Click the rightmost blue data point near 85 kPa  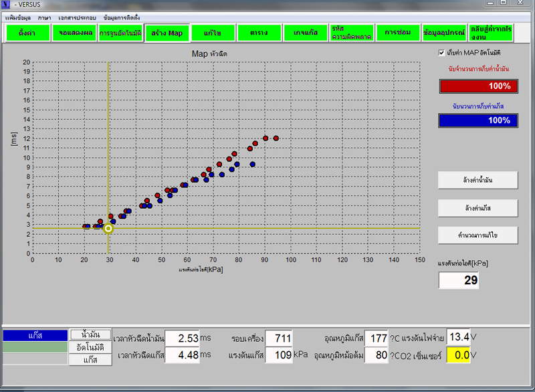[253, 164]
